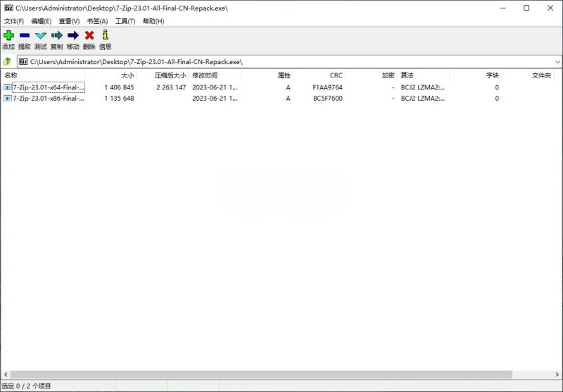Click the x64 row modified date 2023-06-21
Screen dimensions: 563x392
[x=215, y=87]
